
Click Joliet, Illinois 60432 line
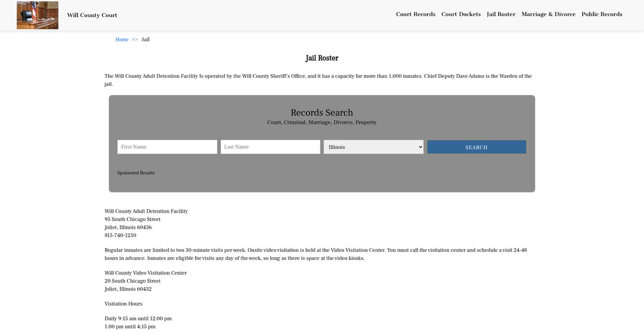(x=128, y=289)
